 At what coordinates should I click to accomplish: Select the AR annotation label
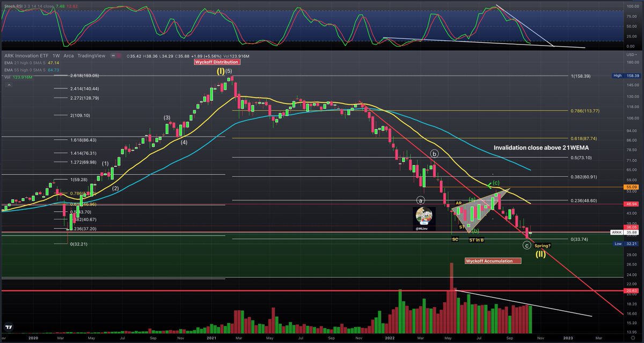(458, 203)
